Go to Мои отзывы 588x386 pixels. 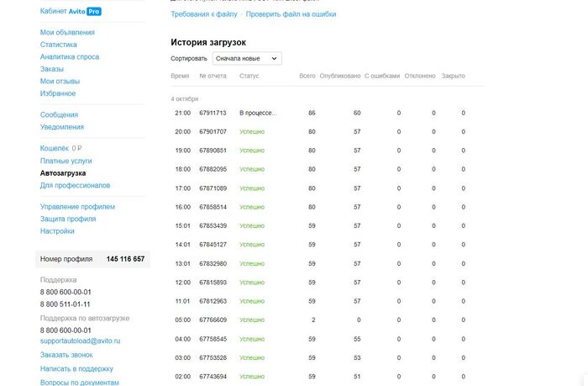[x=60, y=81]
